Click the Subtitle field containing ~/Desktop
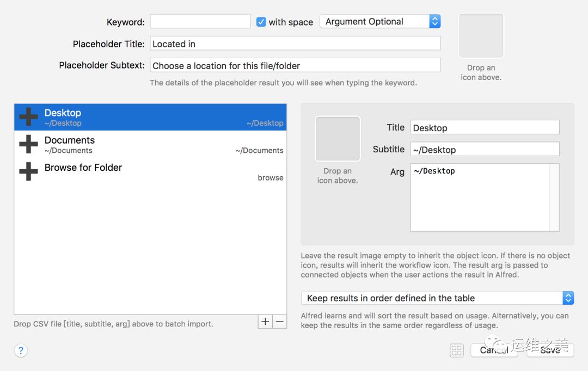Screen dimensions: 588x371 (x=485, y=149)
